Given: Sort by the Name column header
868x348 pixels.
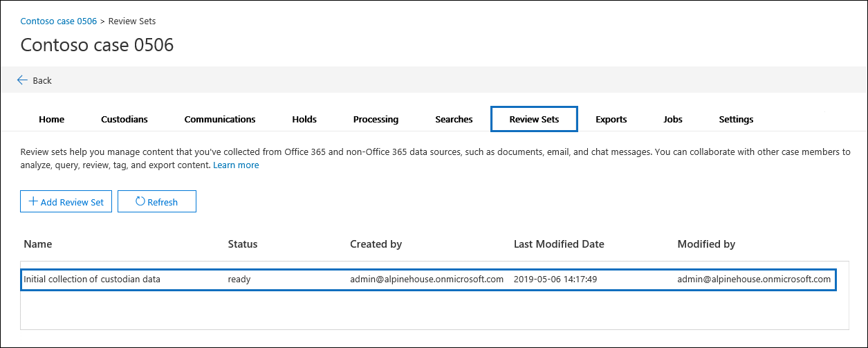Looking at the screenshot, I should point(38,244).
